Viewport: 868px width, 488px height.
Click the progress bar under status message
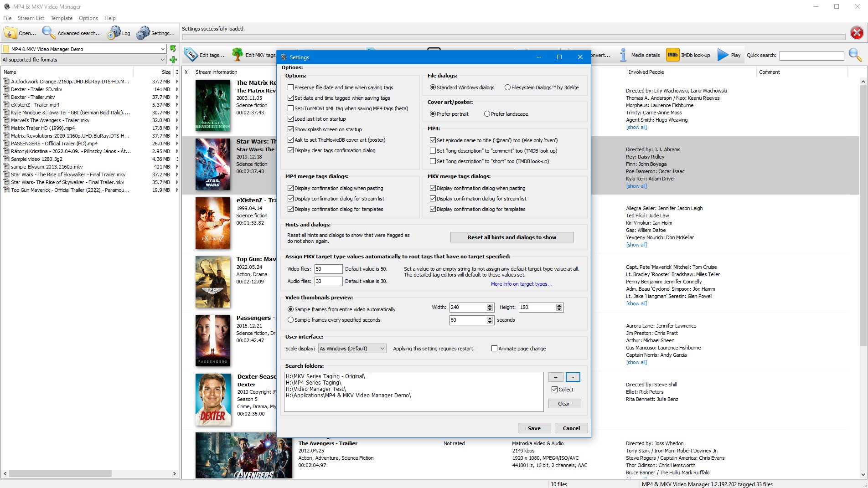coord(514,37)
